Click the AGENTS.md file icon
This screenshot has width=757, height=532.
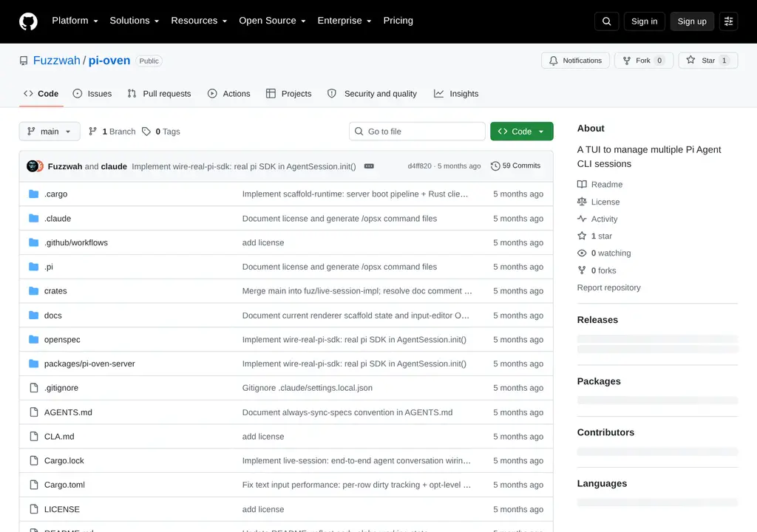tap(33, 412)
